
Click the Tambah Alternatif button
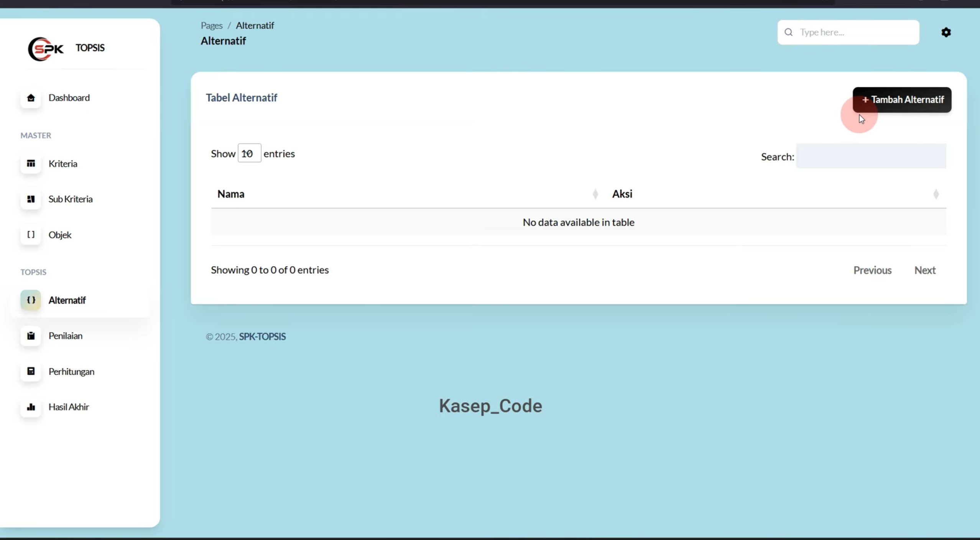click(x=902, y=100)
